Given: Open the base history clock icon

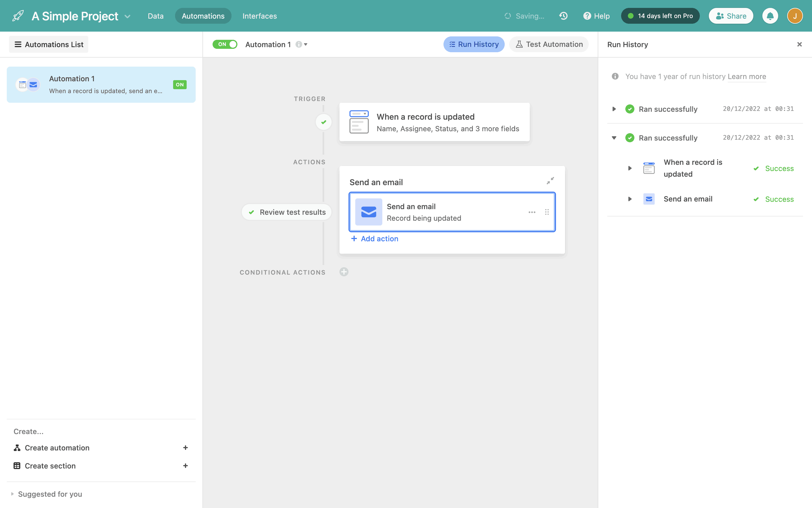Looking at the screenshot, I should coord(563,16).
